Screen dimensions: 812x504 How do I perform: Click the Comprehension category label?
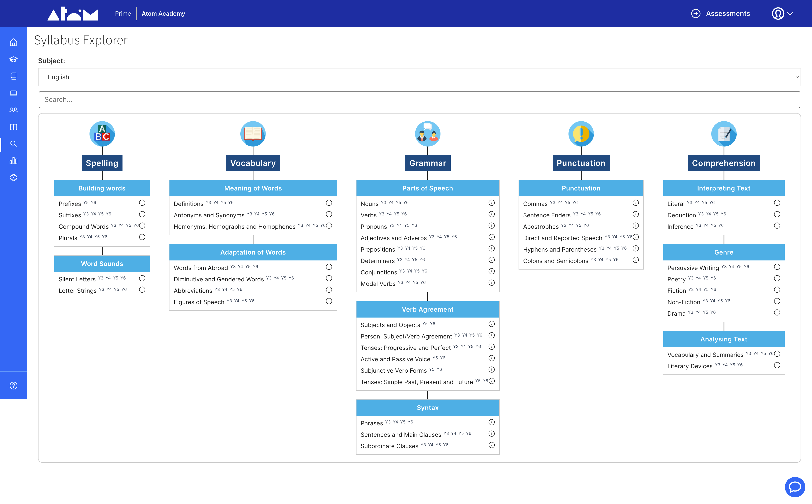(x=724, y=163)
